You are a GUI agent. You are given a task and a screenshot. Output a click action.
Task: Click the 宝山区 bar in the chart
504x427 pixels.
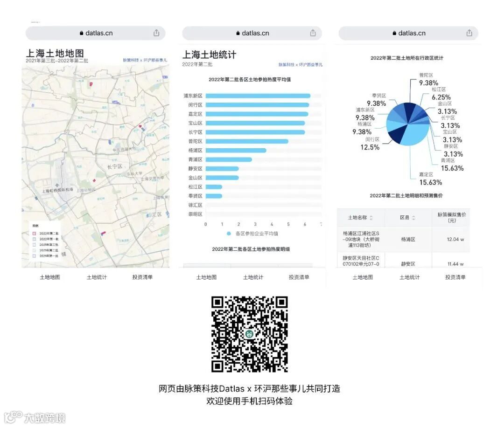(x=255, y=123)
